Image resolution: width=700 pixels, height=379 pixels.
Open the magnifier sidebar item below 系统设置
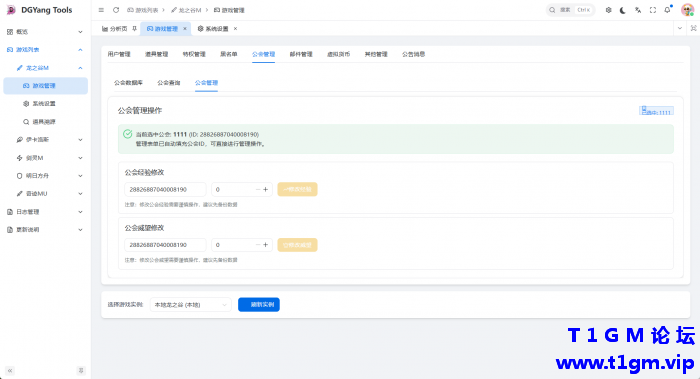[x=45, y=121]
